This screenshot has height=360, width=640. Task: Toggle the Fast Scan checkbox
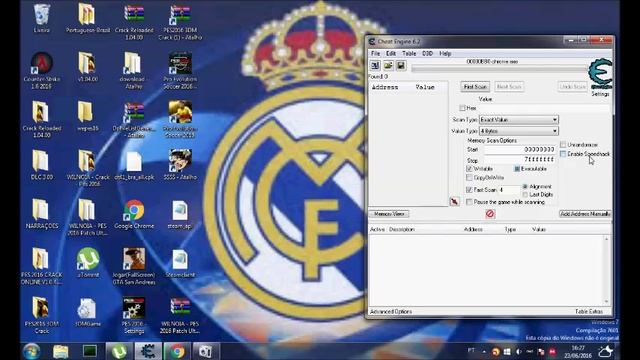(x=469, y=190)
